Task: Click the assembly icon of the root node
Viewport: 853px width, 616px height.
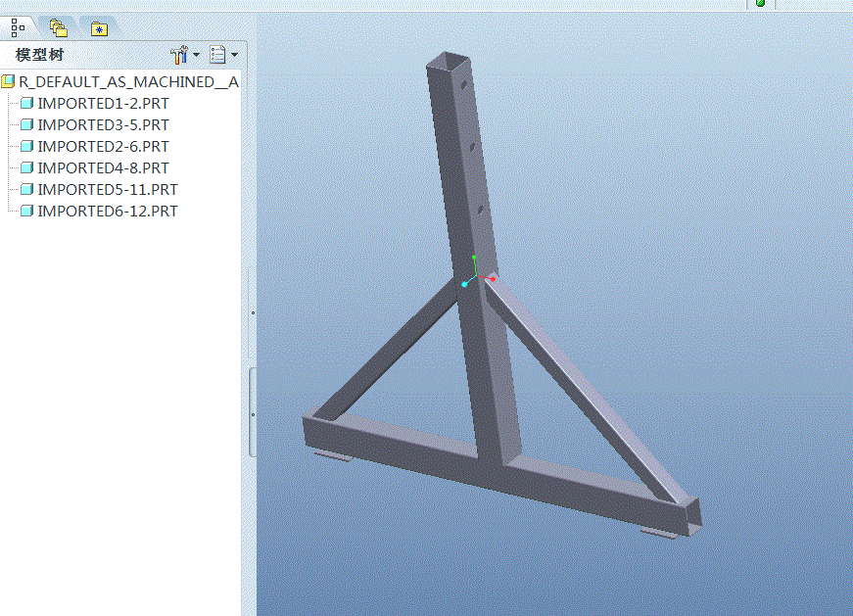Action: point(8,81)
